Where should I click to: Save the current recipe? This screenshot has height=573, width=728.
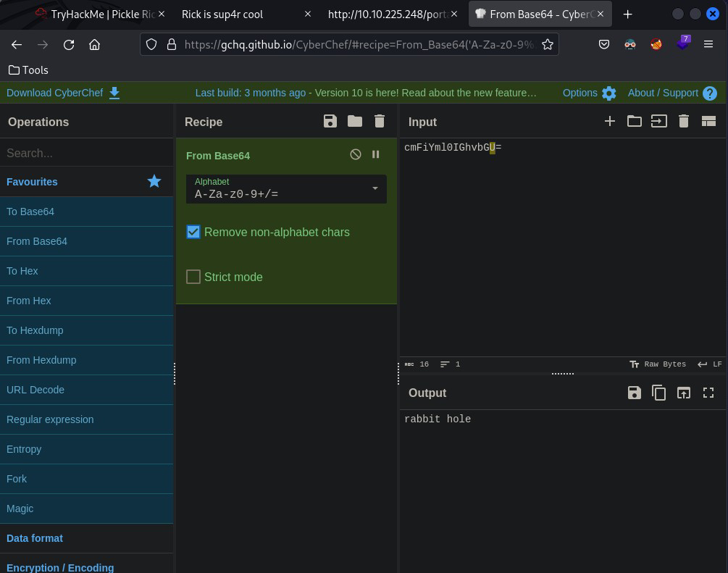pyautogui.click(x=330, y=122)
